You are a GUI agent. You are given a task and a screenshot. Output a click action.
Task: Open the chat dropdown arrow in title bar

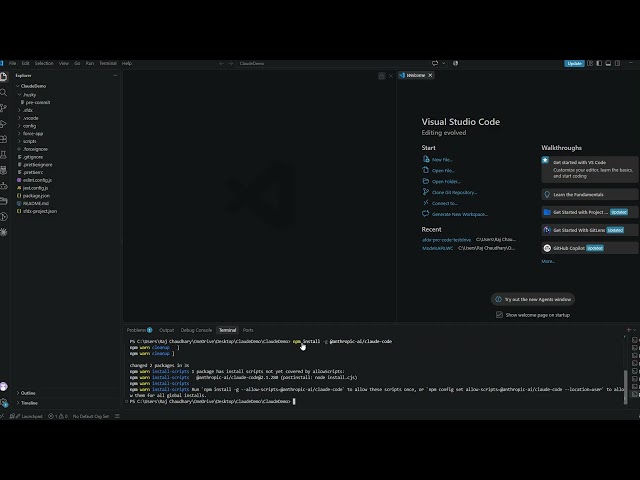[x=444, y=63]
